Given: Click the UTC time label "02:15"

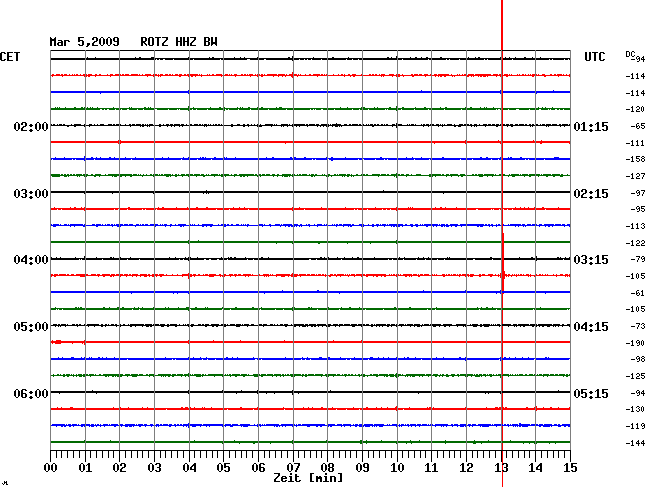Looking at the screenshot, I should point(591,194).
